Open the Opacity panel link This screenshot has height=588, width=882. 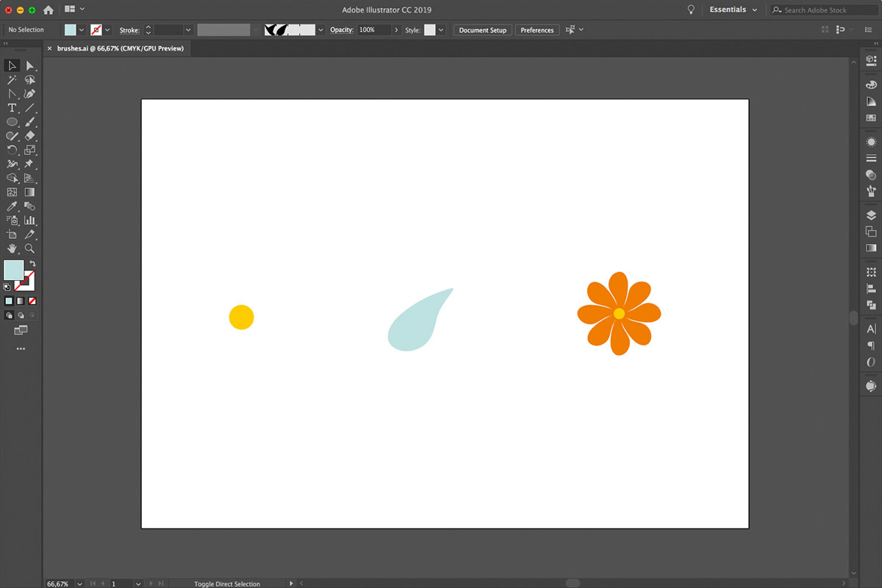[x=342, y=30]
